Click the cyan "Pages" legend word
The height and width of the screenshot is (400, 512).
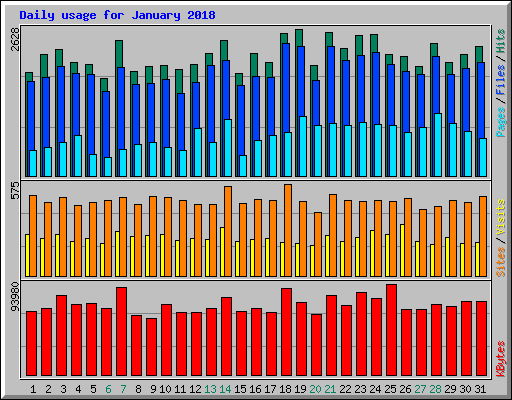pos(500,122)
